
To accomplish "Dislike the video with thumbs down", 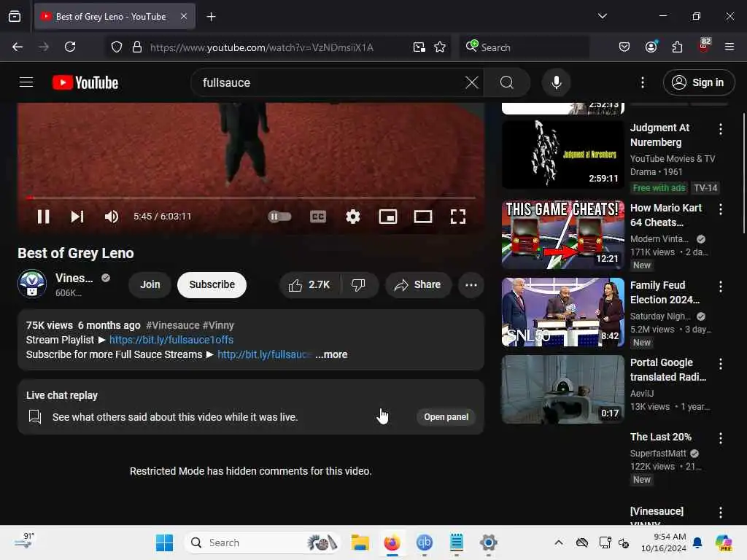I will point(358,285).
